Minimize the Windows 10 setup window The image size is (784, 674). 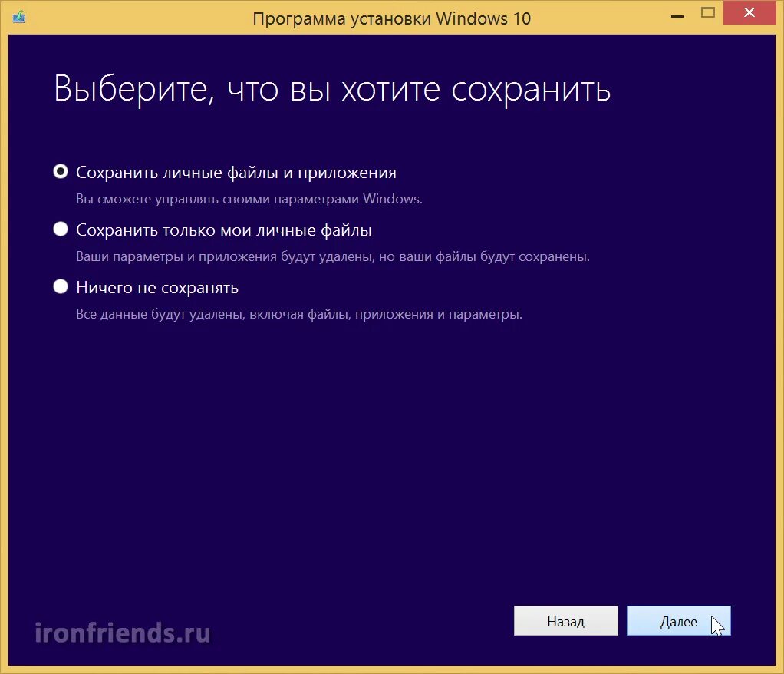pos(677,15)
